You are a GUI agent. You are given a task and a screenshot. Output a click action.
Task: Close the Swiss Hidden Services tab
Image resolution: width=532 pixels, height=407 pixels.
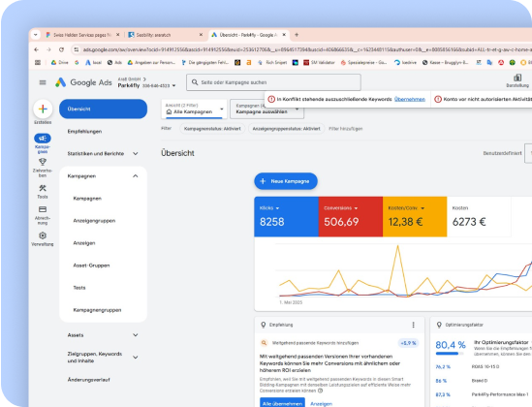point(117,35)
